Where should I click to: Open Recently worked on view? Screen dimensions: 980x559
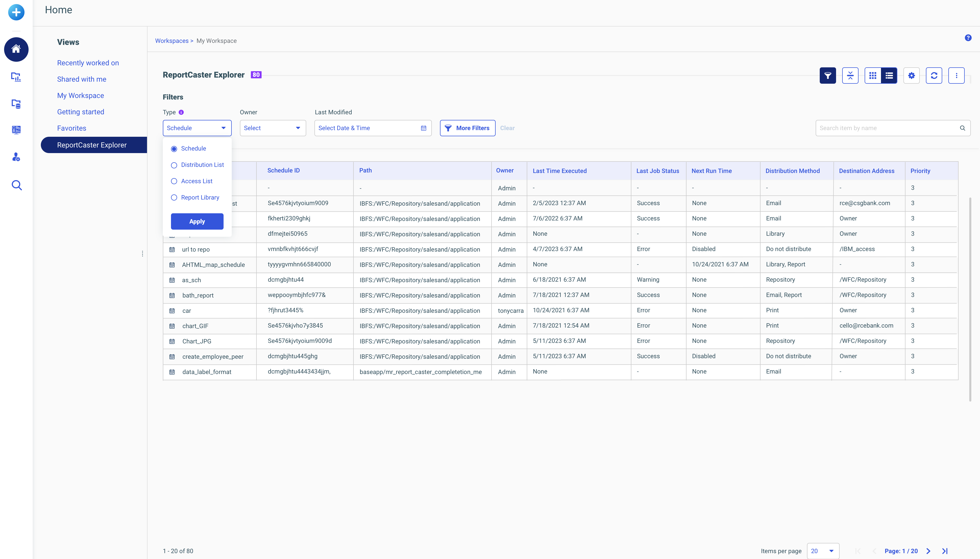(x=88, y=63)
